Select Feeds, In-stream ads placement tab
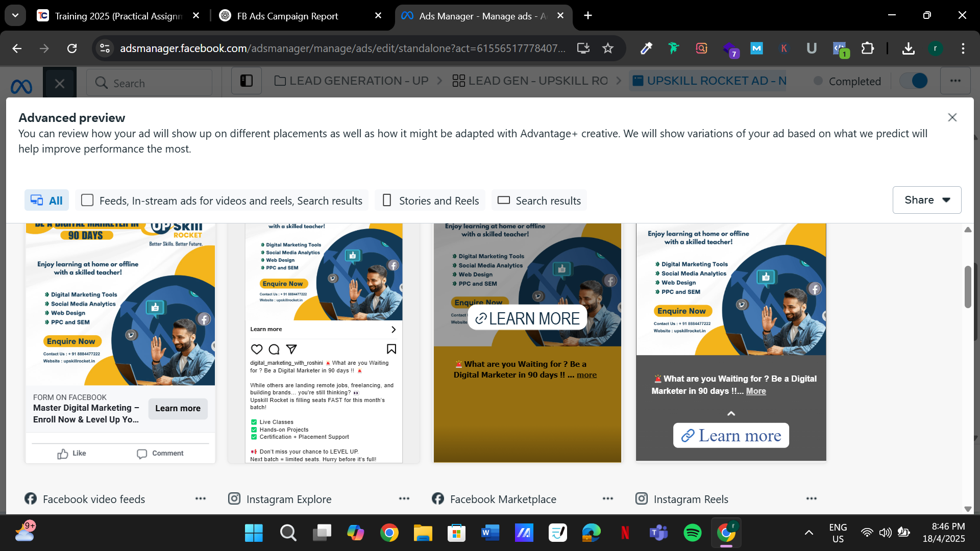 [x=222, y=201]
